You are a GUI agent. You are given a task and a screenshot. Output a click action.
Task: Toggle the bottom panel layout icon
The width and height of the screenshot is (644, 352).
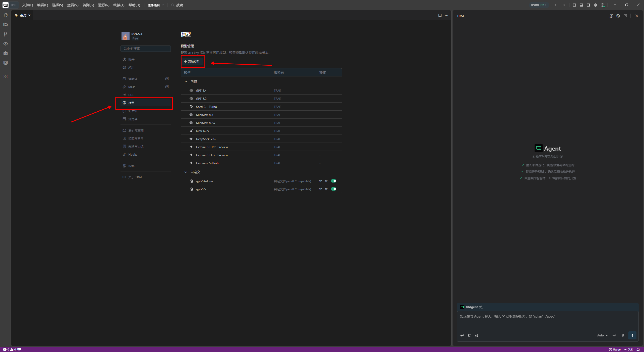coord(581,5)
